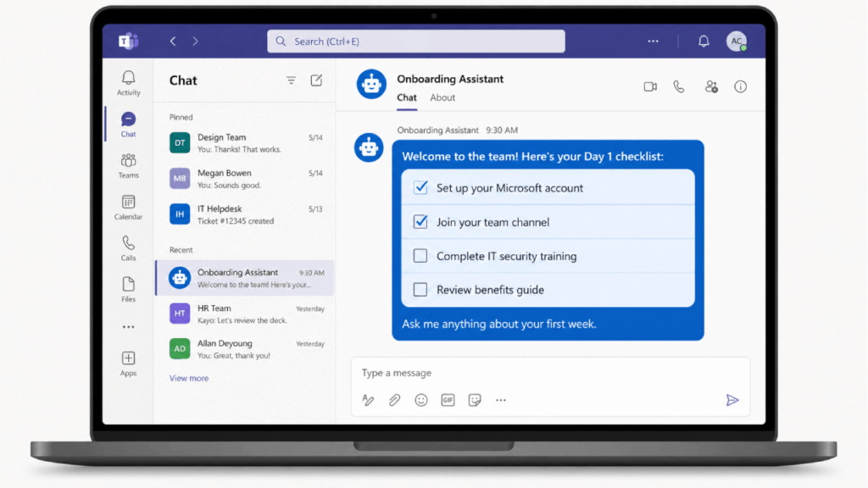This screenshot has height=488, width=868.
Task: Open AC profile avatar menu
Action: coord(737,41)
